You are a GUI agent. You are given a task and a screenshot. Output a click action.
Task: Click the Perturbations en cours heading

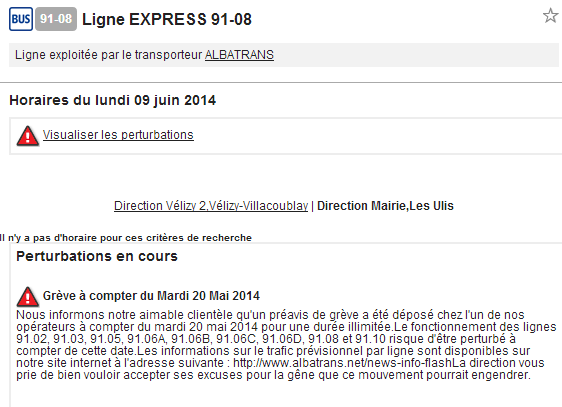(97, 256)
